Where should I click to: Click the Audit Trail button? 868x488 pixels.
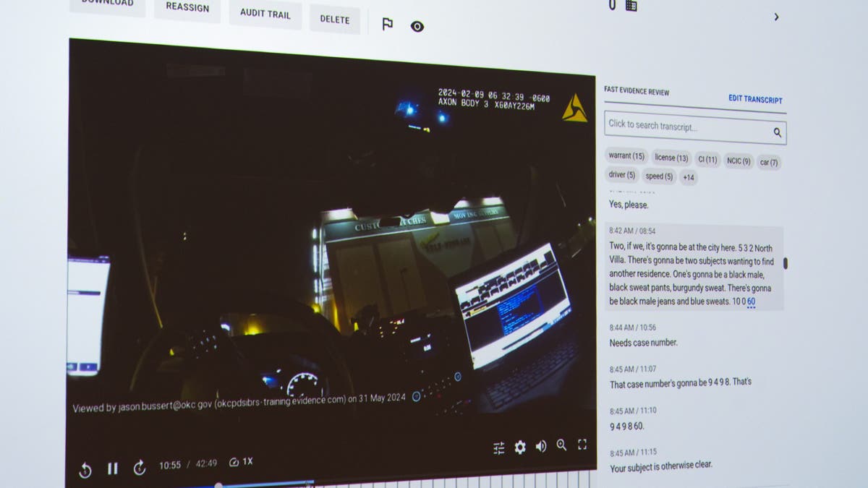(265, 13)
